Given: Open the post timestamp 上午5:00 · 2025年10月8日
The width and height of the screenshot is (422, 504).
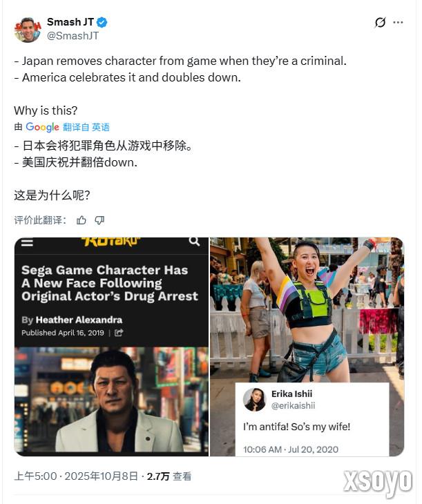Looking at the screenshot, I should [76, 476].
